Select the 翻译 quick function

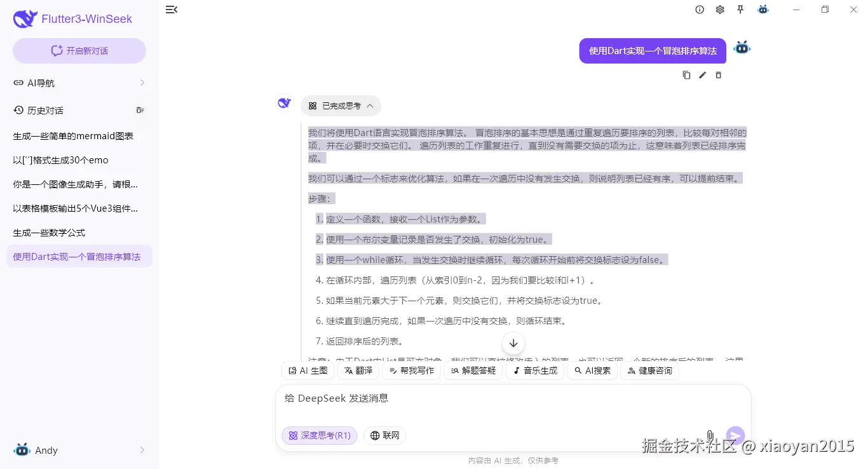[x=358, y=370]
